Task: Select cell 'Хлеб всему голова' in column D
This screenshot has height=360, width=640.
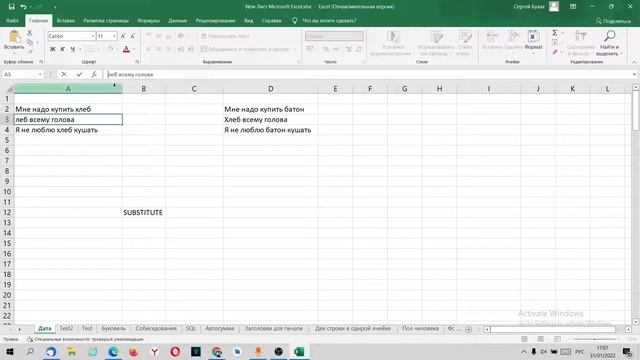Action: (271, 120)
